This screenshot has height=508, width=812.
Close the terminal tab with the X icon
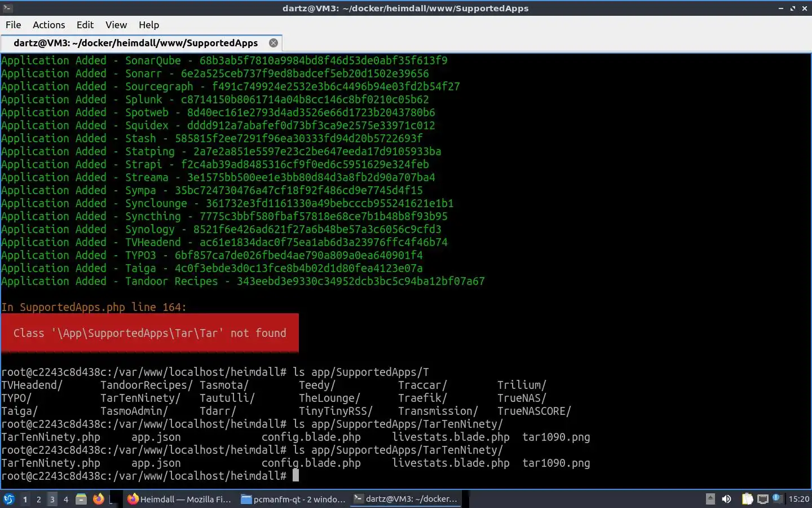[273, 43]
